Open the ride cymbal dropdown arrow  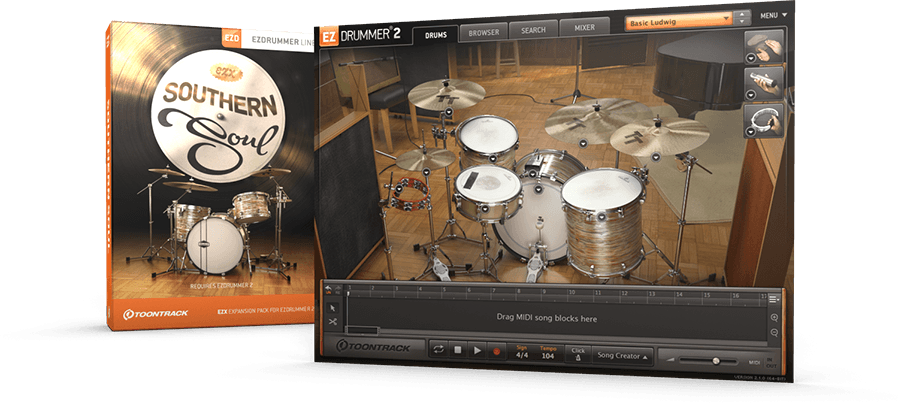click(x=583, y=143)
